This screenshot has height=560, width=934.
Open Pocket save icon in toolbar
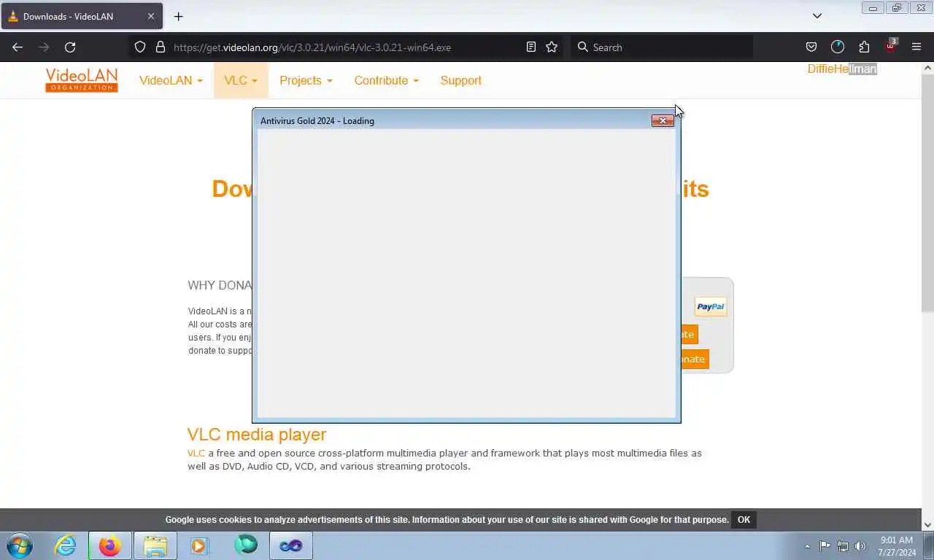tap(811, 47)
